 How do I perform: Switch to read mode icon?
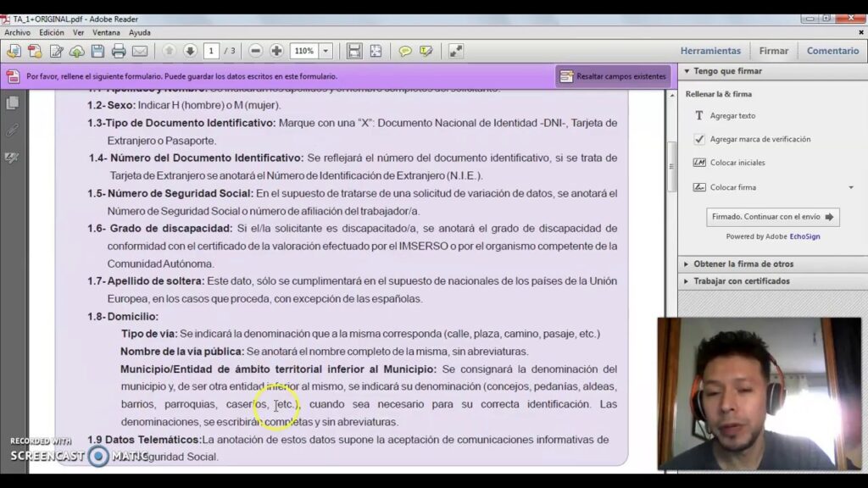[x=455, y=51]
